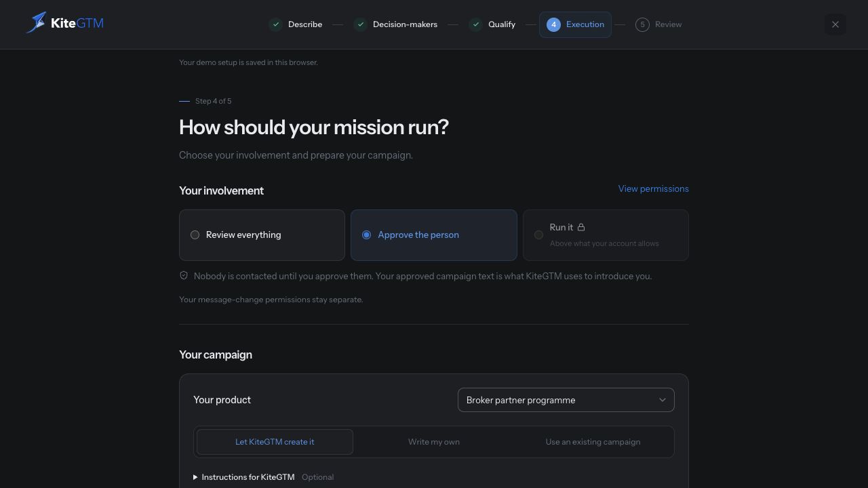Click the 'Your campaign' heading

pyautogui.click(x=216, y=354)
